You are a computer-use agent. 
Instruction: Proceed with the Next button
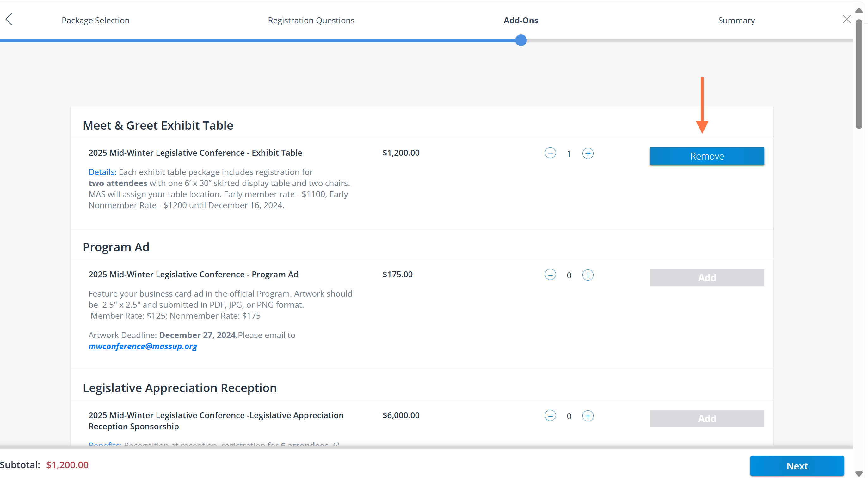pos(797,466)
